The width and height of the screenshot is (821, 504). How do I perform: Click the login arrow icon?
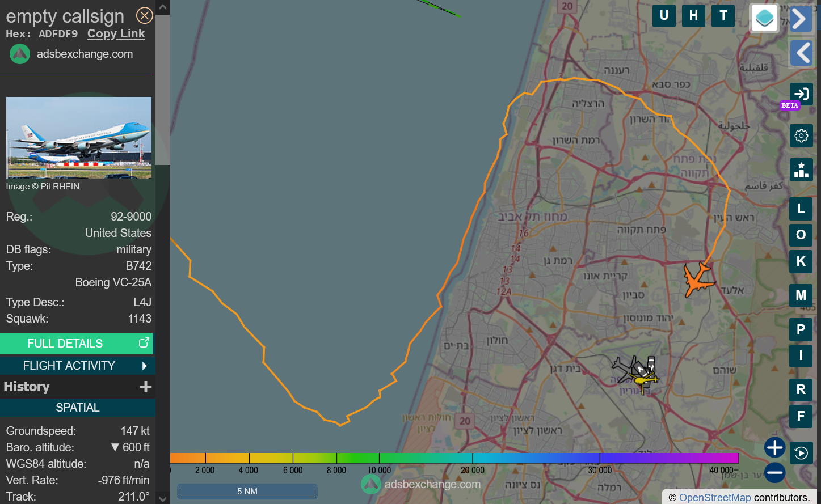pyautogui.click(x=801, y=94)
